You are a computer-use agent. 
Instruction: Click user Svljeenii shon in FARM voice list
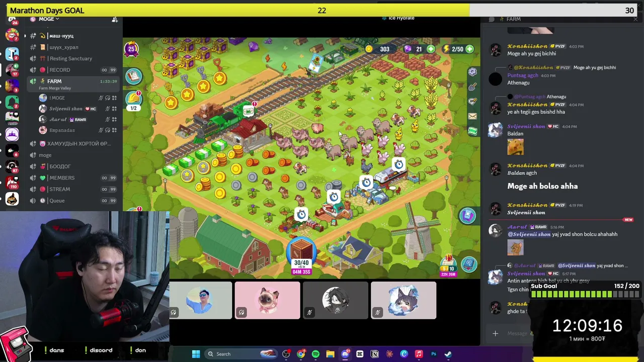[78, 109]
